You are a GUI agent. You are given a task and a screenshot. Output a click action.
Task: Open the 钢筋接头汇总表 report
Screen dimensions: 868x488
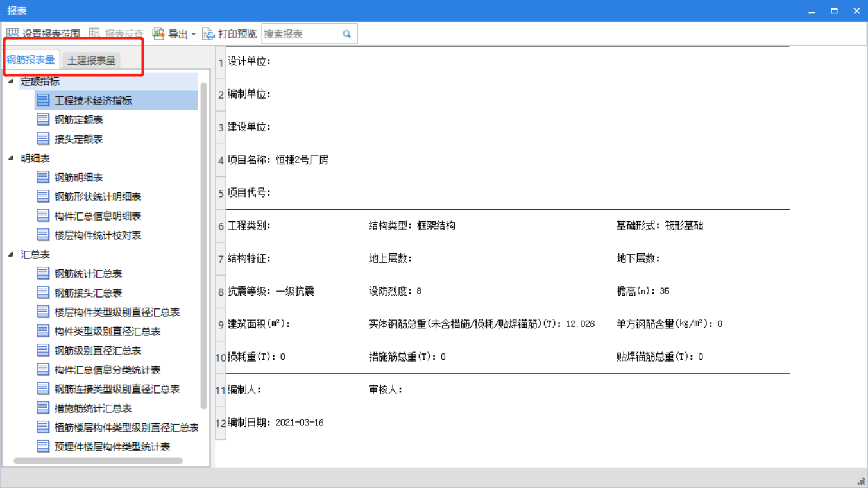[x=89, y=293]
